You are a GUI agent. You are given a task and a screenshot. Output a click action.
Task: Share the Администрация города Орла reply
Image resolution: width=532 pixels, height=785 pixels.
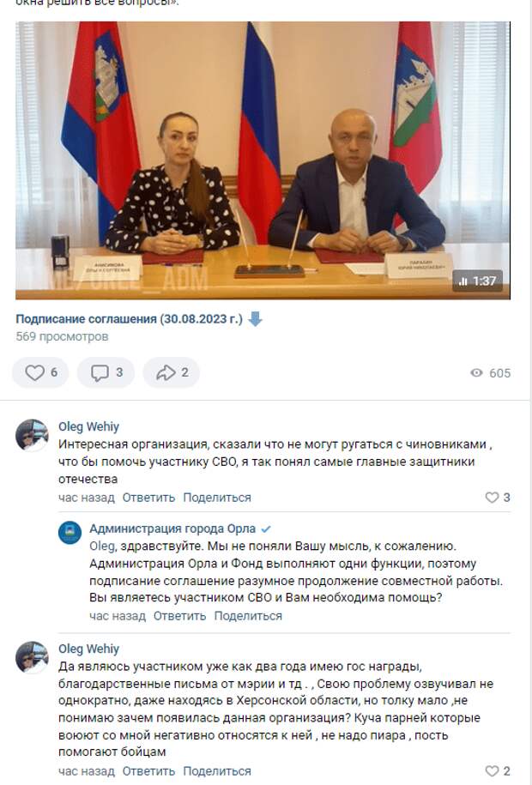[x=248, y=616]
